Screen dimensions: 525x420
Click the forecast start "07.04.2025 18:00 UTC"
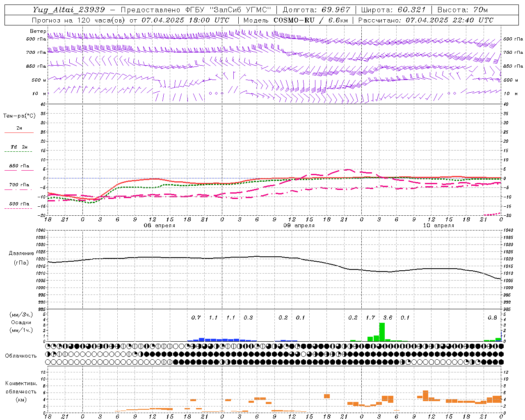(x=185, y=20)
